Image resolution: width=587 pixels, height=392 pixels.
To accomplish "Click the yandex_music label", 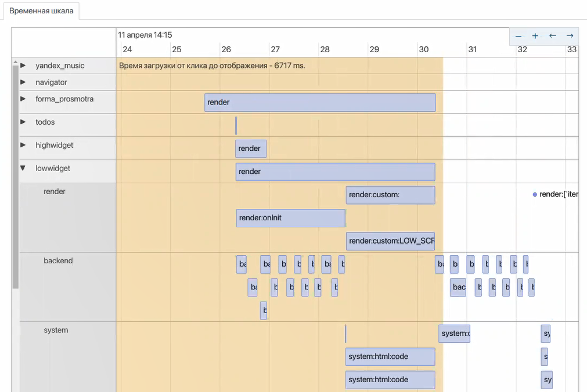I will tap(60, 66).
